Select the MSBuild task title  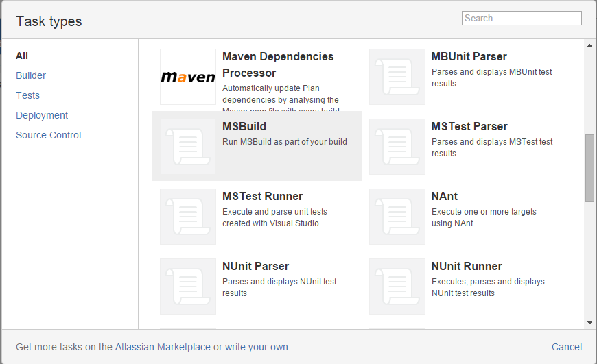244,127
